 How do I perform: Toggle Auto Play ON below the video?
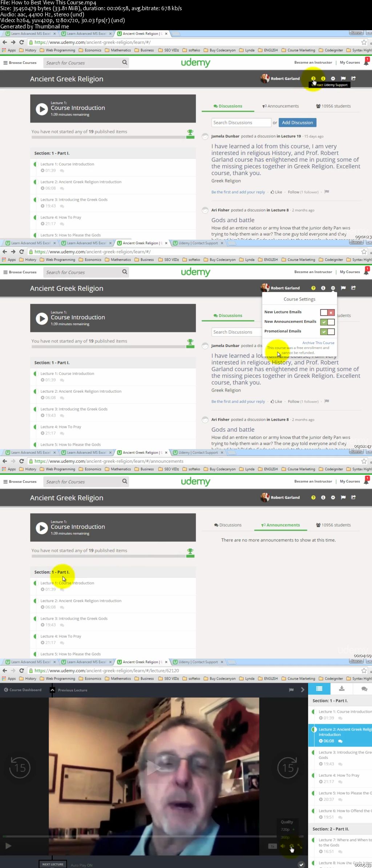tap(81, 865)
